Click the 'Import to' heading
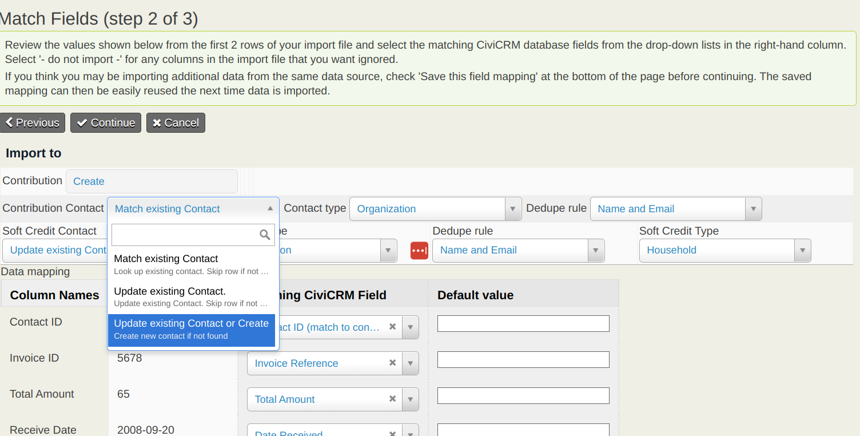 coord(33,153)
